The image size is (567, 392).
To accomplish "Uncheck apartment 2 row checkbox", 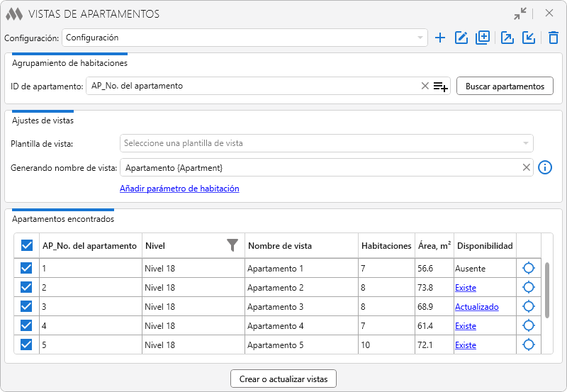I will (26, 287).
